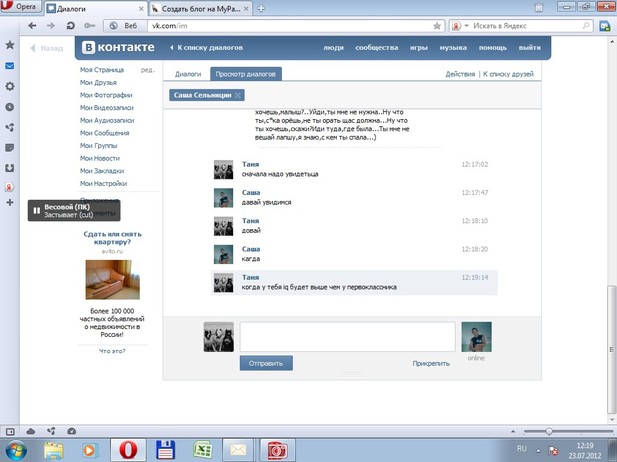Go back with browser back arrow
Viewport: 617px width, 462px height.
(32, 26)
